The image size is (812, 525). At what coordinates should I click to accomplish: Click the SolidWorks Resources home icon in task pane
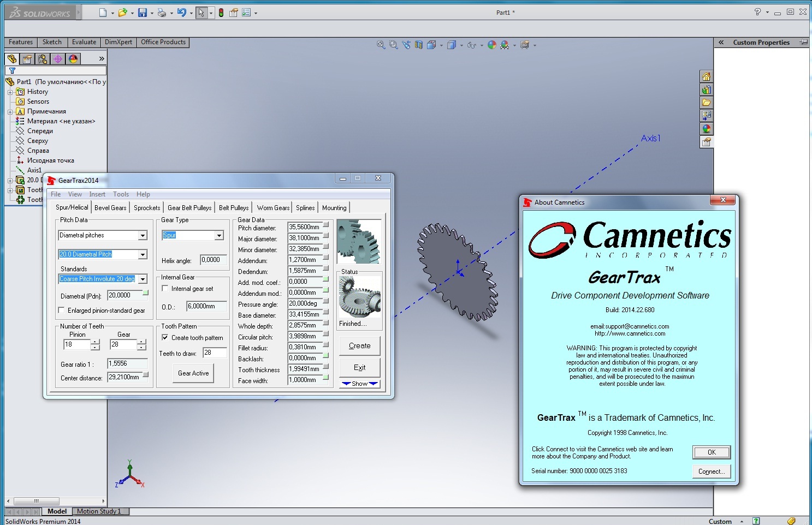coord(707,76)
